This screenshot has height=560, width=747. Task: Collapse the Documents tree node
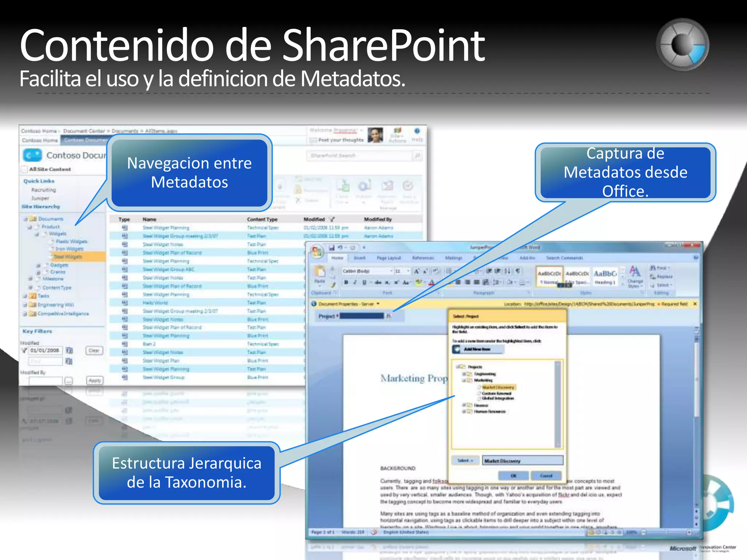click(26, 219)
